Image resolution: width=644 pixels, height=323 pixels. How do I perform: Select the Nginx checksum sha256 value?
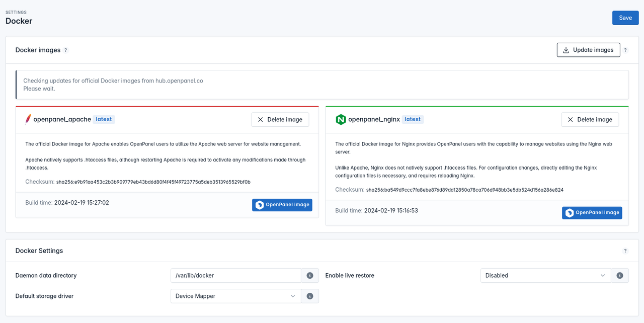coord(465,190)
